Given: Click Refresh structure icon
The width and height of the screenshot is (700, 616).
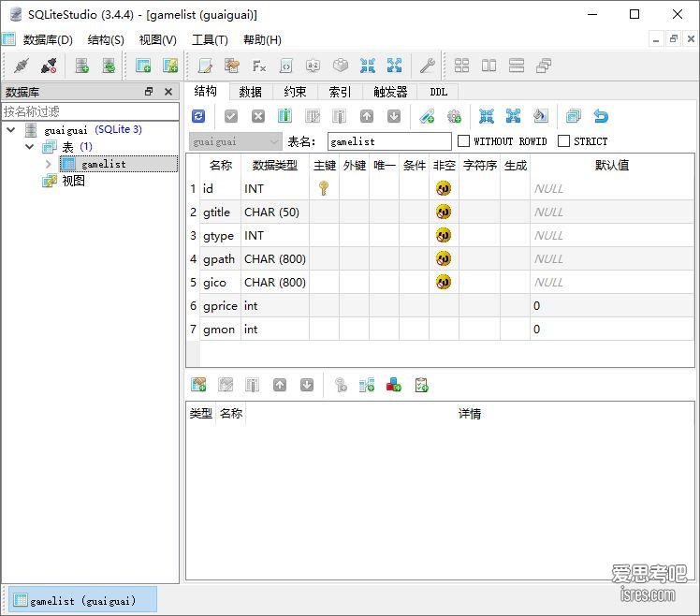Looking at the screenshot, I should pos(198,117).
